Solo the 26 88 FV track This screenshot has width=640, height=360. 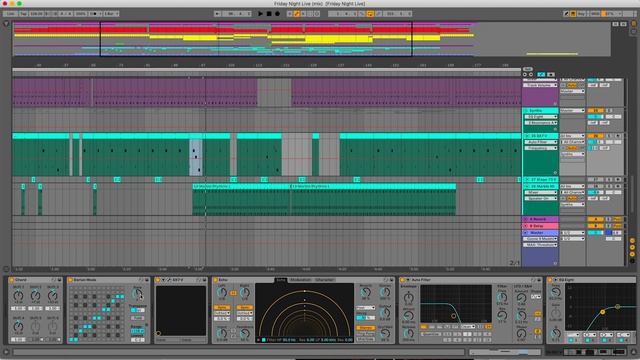(x=609, y=136)
